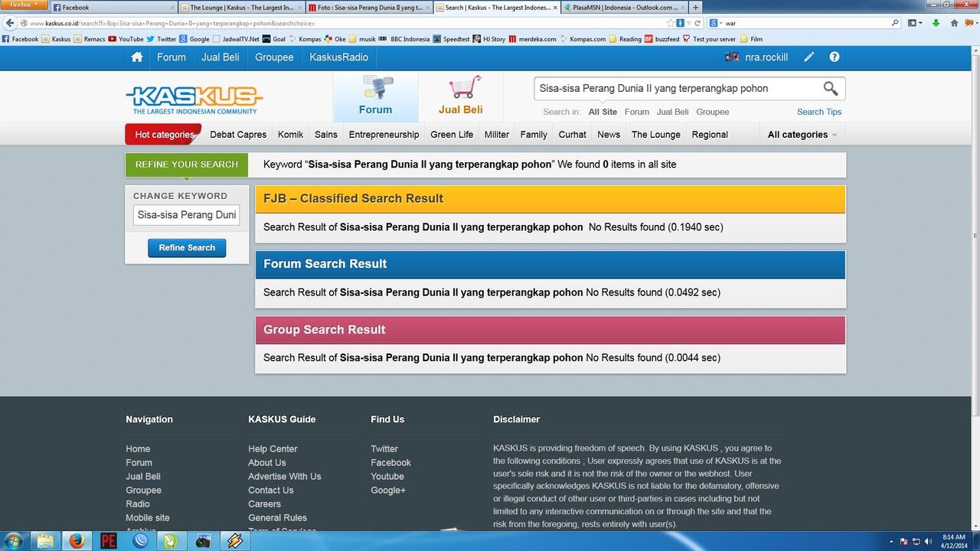980x551 pixels.
Task: Open Firefox downloads arrow icon
Action: coord(936,23)
